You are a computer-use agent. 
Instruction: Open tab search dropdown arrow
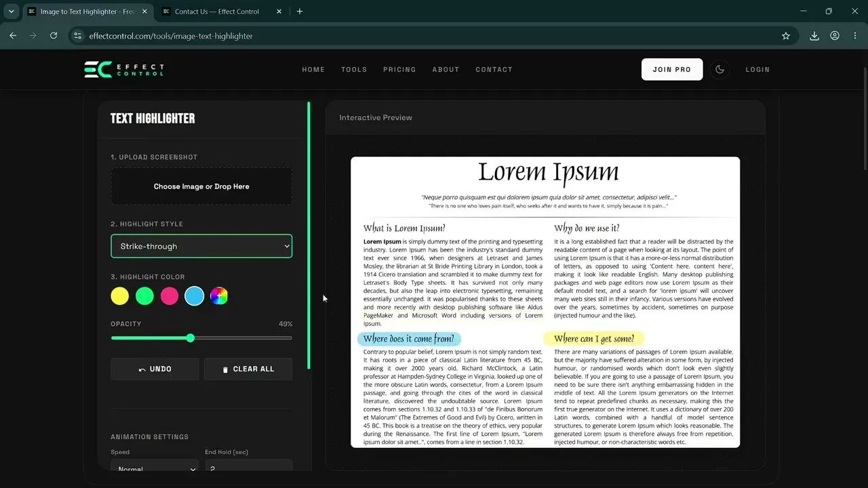point(11,12)
